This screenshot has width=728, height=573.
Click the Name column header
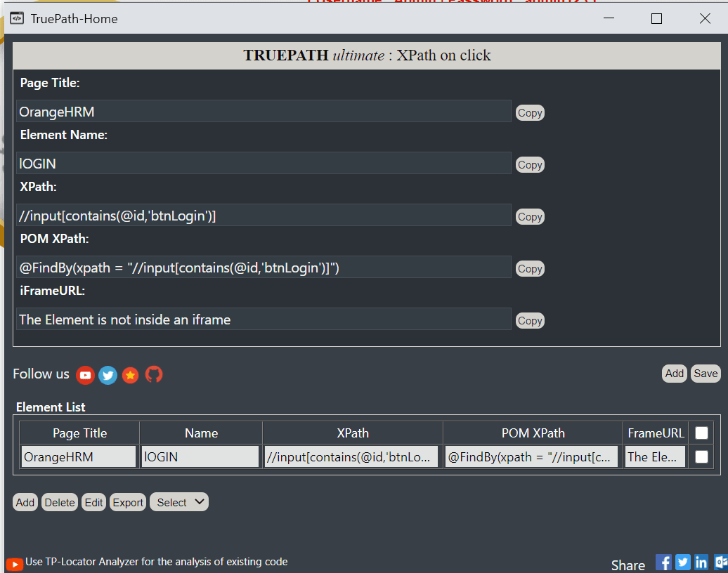[x=201, y=433]
